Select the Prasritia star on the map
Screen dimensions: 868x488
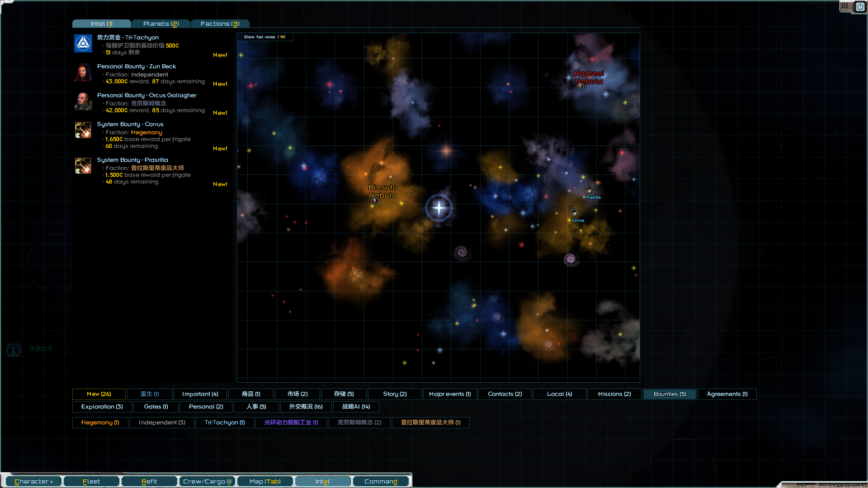[x=588, y=190]
